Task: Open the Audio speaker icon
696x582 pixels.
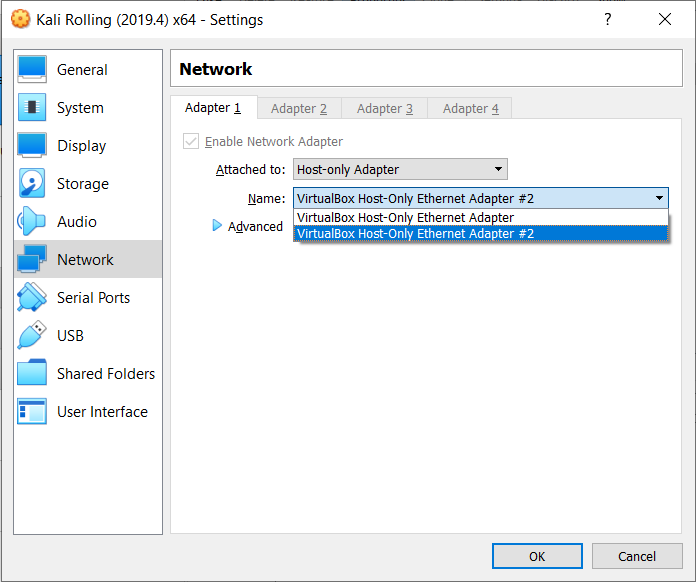Action: [x=32, y=221]
